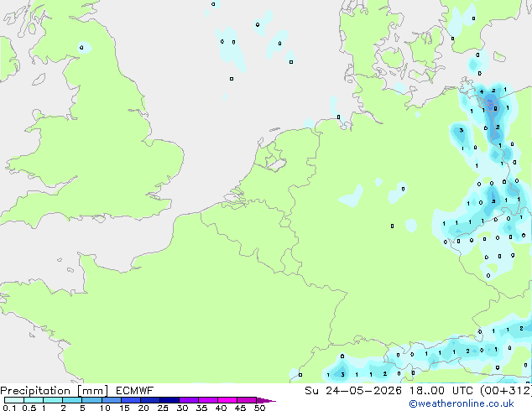Click the legend label '50'
This screenshot has height=411, width=532.
tap(260, 408)
